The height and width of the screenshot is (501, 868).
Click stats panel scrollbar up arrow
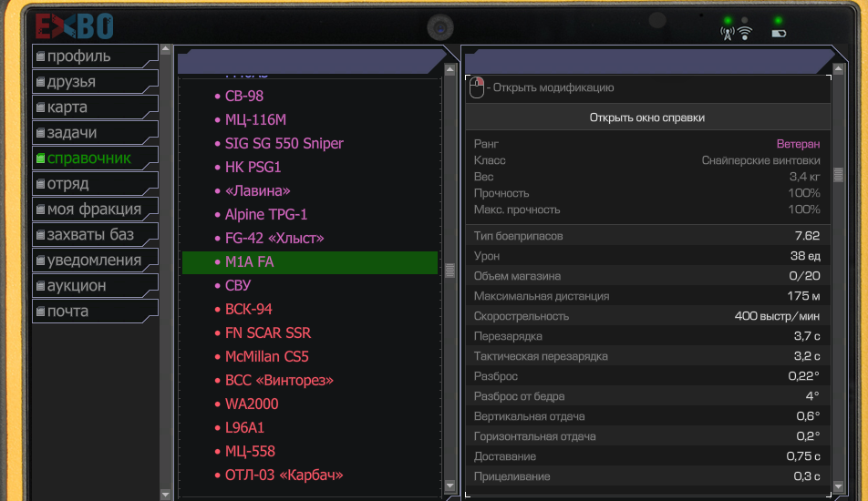[839, 69]
